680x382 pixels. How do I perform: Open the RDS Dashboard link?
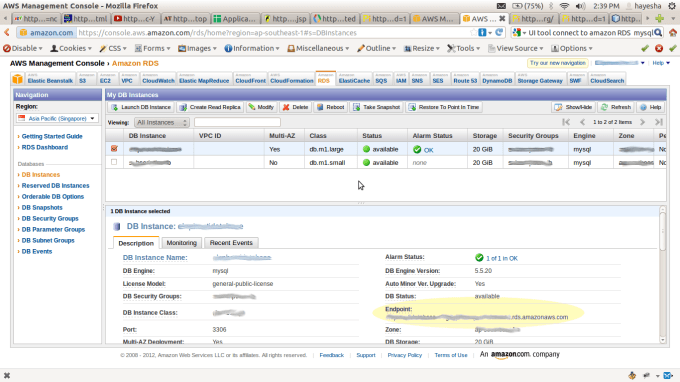click(45, 147)
